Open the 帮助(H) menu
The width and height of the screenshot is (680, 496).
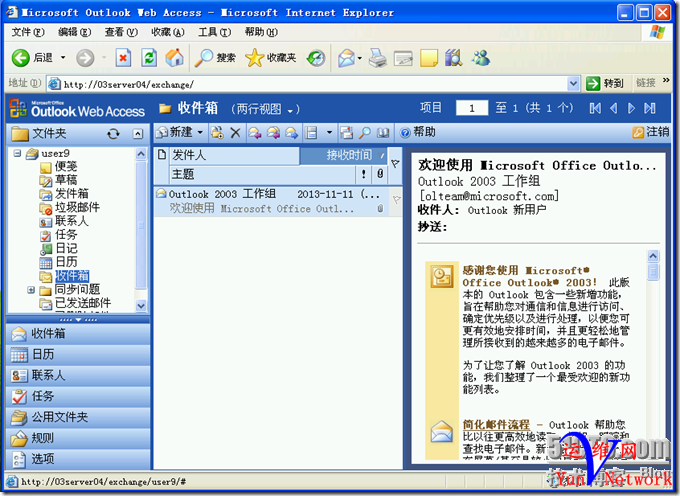261,32
